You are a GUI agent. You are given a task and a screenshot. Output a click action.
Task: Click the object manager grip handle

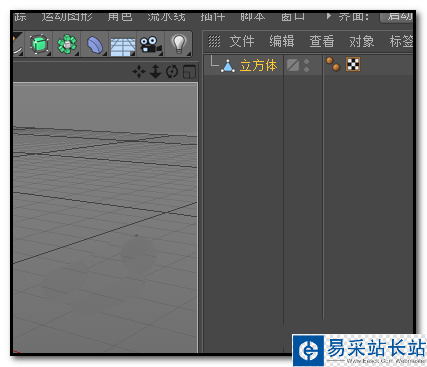214,41
